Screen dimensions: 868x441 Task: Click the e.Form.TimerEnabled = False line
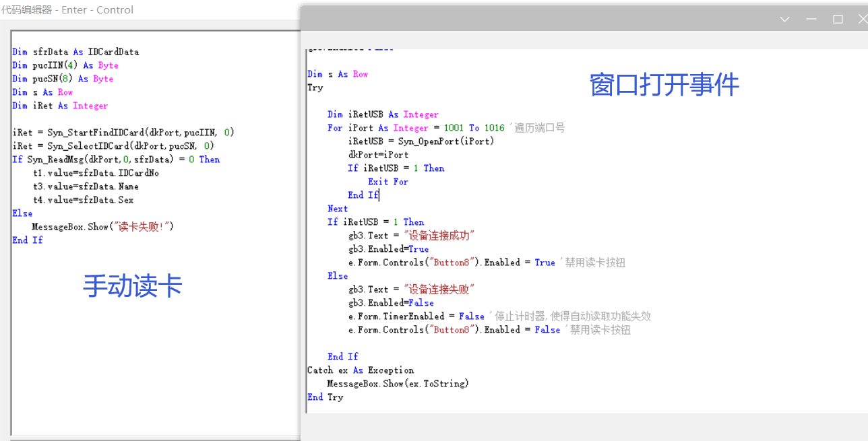click(416, 316)
